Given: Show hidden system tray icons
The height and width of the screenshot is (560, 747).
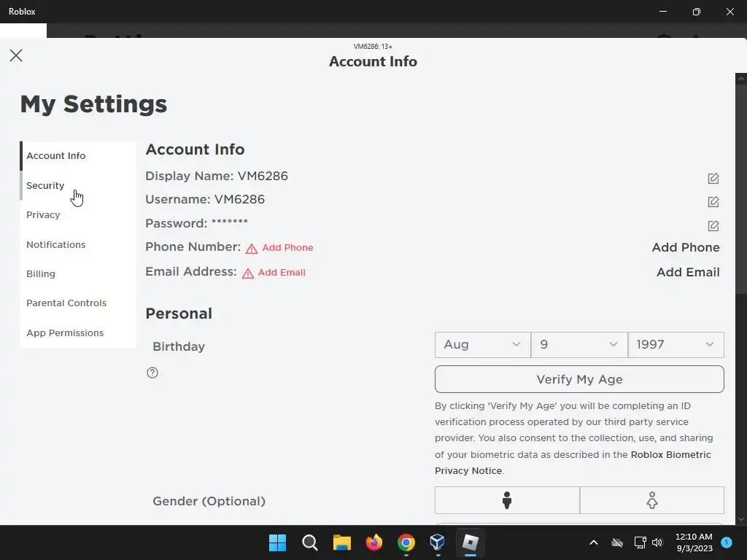Looking at the screenshot, I should click(x=594, y=542).
